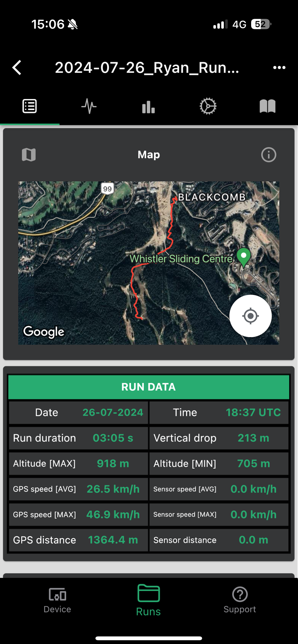Tap the Map card title
Viewport: 298px width, 644px height.
click(149, 154)
